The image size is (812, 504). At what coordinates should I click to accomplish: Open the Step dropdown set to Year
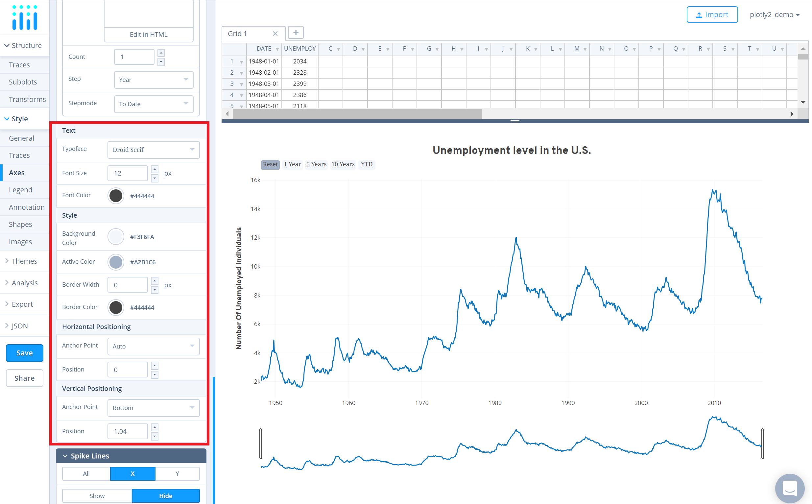(153, 80)
